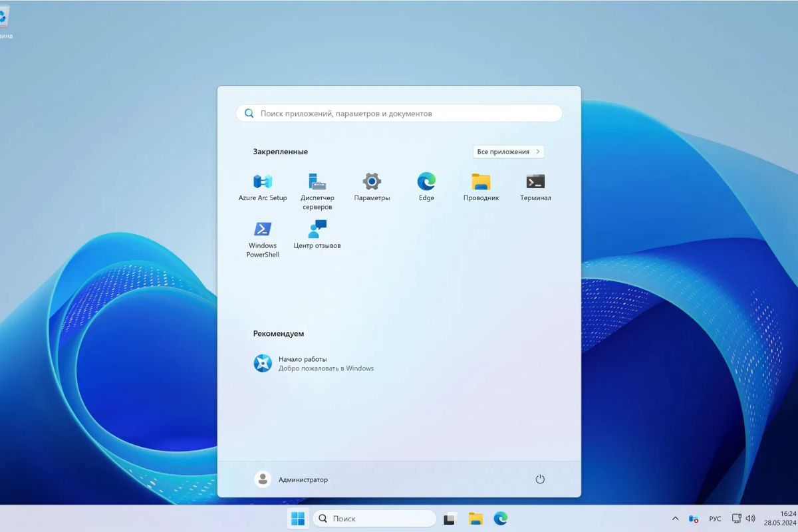Open Начало работы recommended item
This screenshot has width=798, height=532.
[314, 363]
